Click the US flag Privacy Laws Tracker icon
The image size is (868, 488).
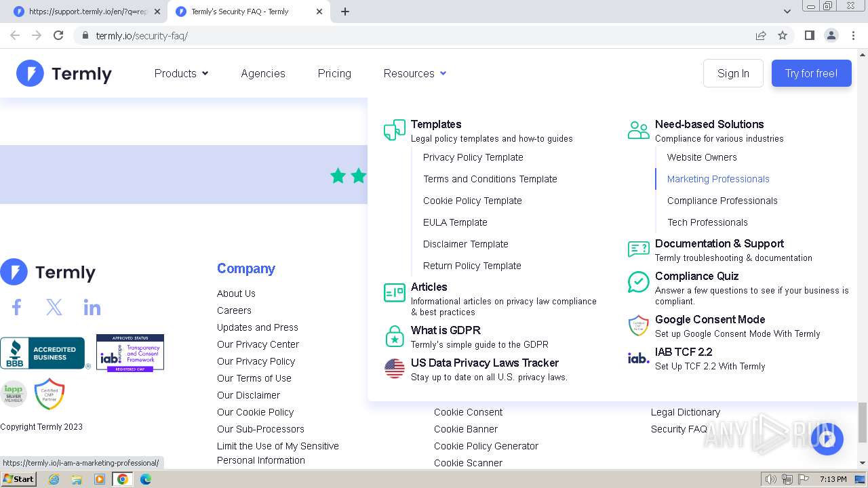pyautogui.click(x=395, y=369)
